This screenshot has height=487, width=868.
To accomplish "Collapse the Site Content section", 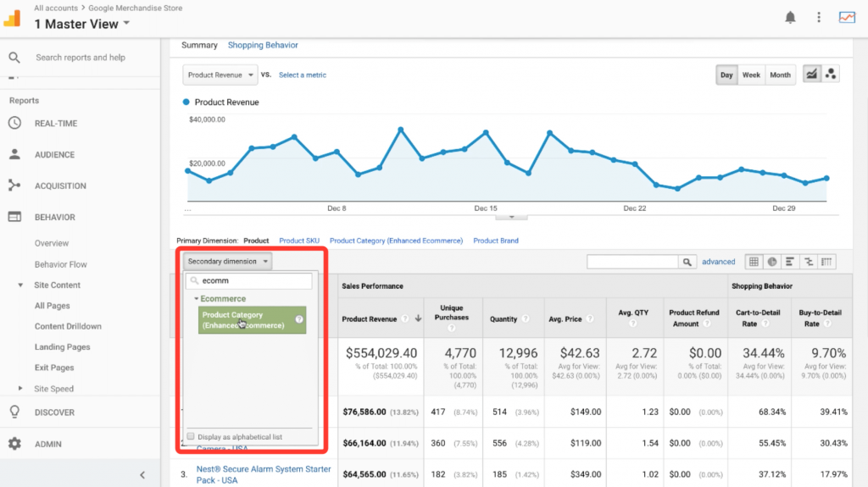I will point(20,285).
